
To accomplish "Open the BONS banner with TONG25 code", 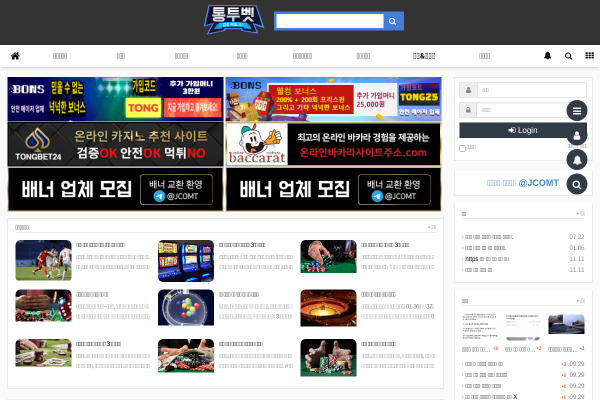I will (x=333, y=99).
